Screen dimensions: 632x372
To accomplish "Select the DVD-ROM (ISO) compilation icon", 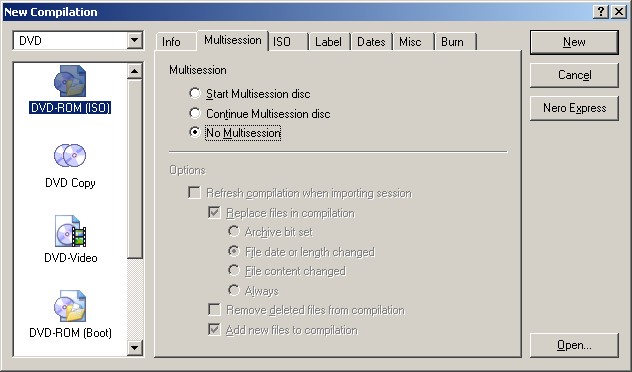I will click(70, 81).
